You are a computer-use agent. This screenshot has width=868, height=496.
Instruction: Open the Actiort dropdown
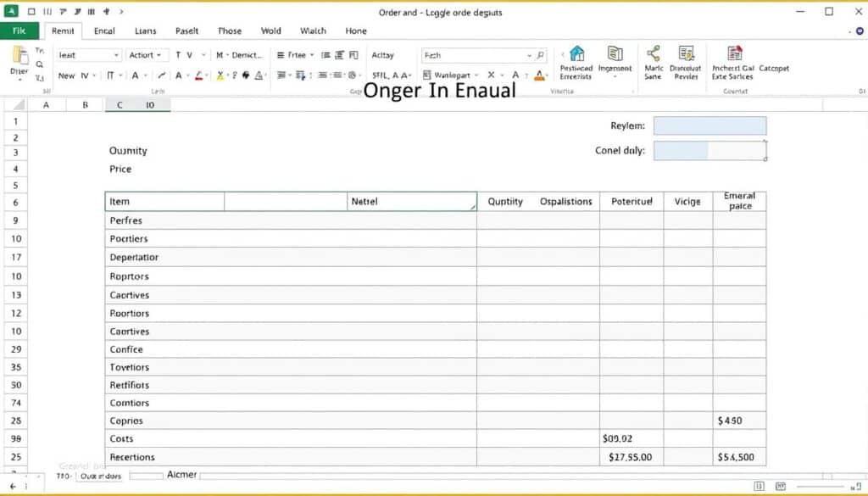(145, 55)
